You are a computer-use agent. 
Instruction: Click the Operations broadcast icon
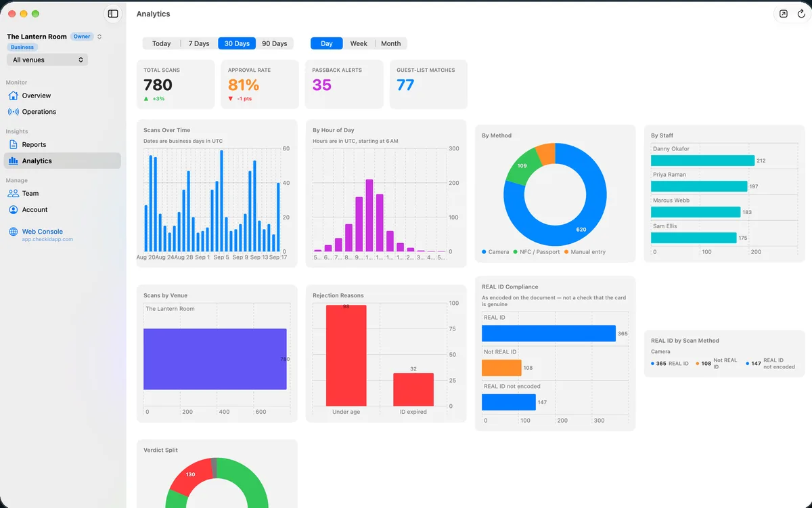click(x=13, y=112)
